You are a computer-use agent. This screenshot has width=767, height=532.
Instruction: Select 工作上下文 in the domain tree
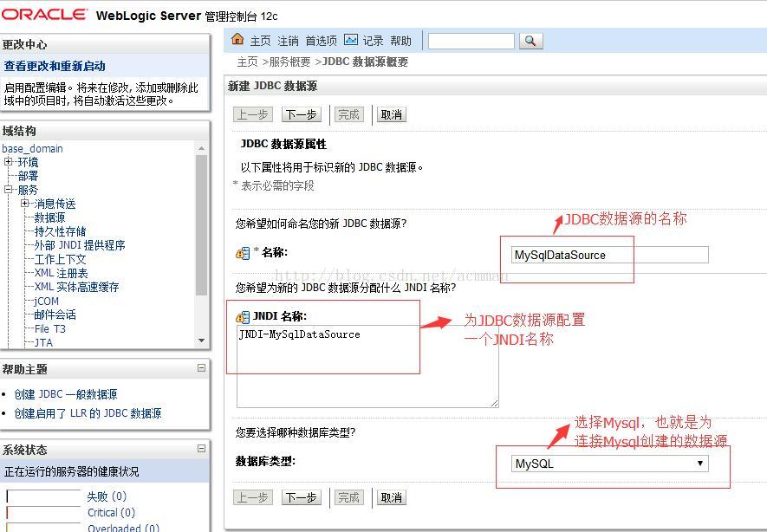click(x=60, y=259)
